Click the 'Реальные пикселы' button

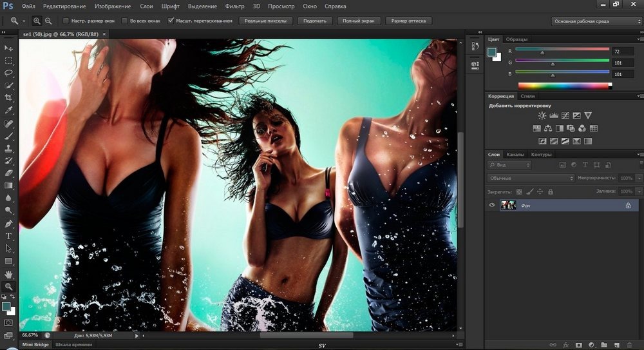[x=265, y=21]
